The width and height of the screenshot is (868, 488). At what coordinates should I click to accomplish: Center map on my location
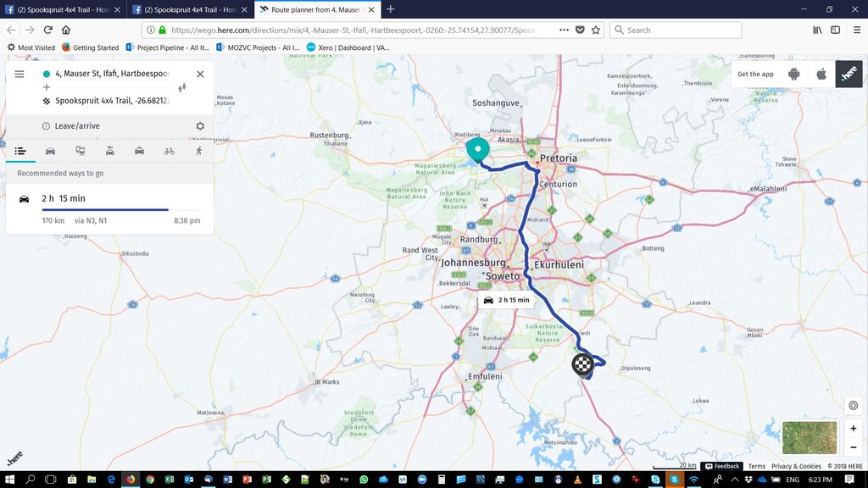coord(853,406)
